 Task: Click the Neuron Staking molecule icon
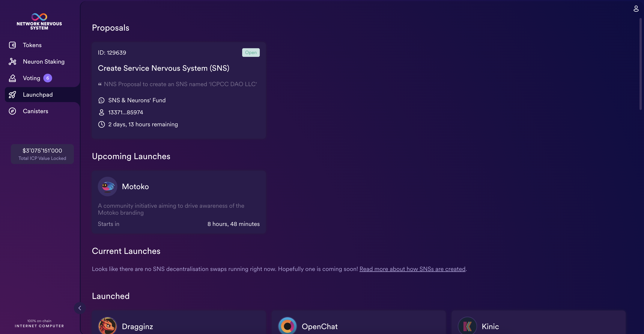12,62
